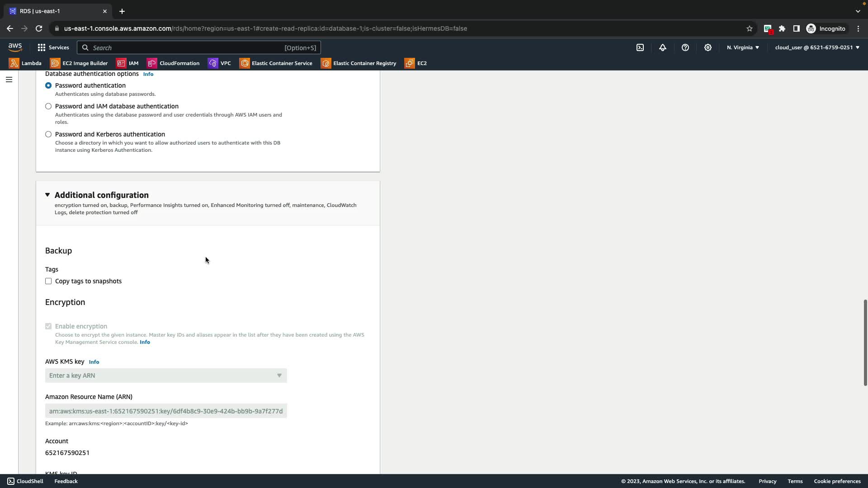
Task: Open the Elastic Container Registry shortcut
Action: pos(359,63)
